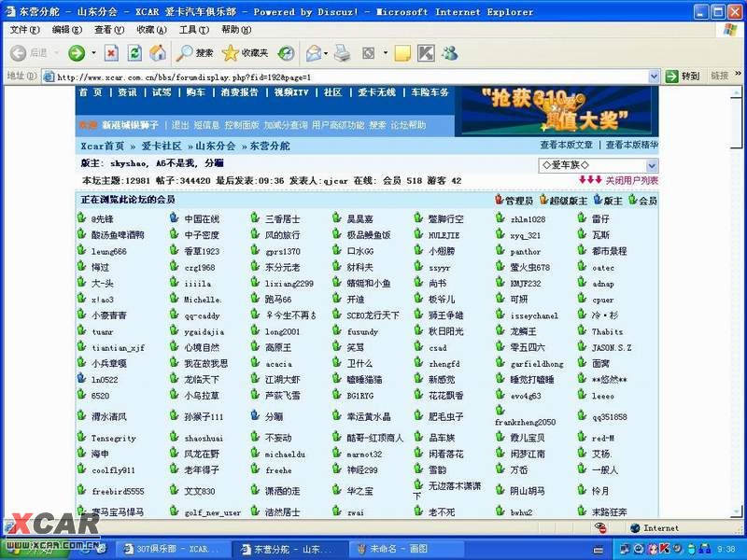Screen dimensions: 747x560
Task: Click the Internet zone globe in status bar
Action: (635, 527)
